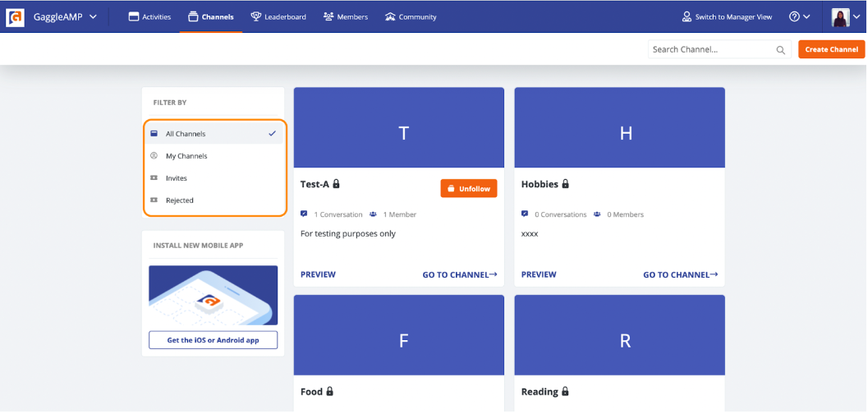868x414 pixels.
Task: Open the Activities tab
Action: coord(149,16)
